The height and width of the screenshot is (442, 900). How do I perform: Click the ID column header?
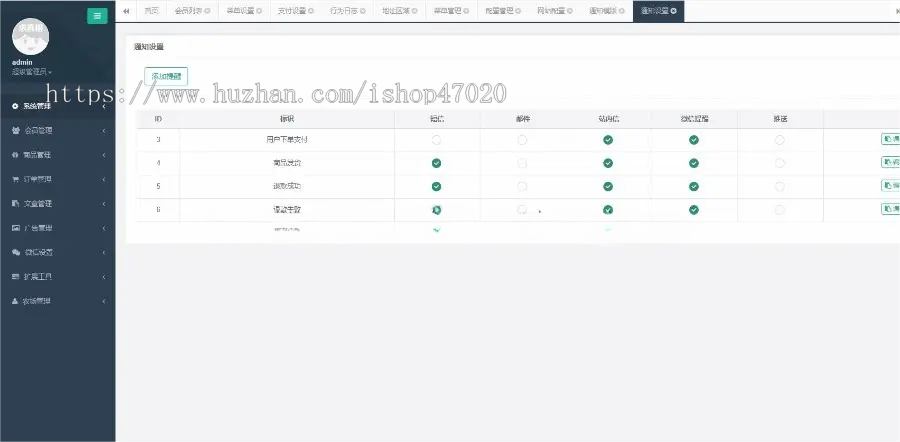coord(158,119)
